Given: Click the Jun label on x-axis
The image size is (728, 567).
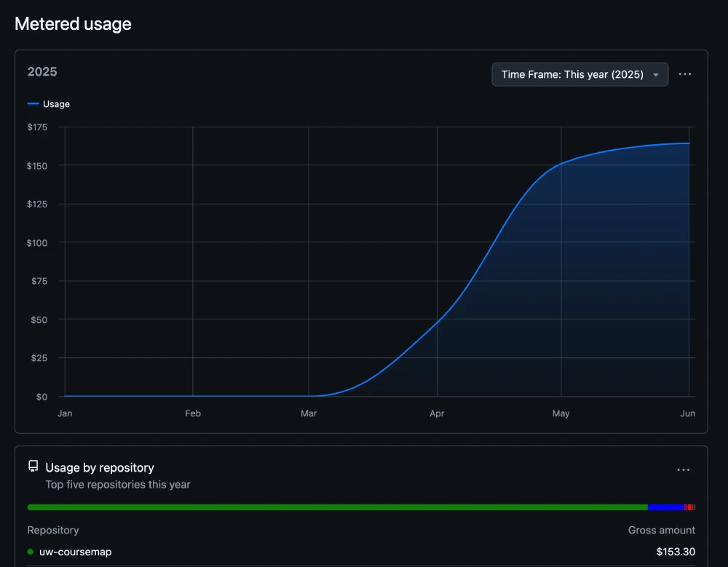Looking at the screenshot, I should pyautogui.click(x=688, y=413).
